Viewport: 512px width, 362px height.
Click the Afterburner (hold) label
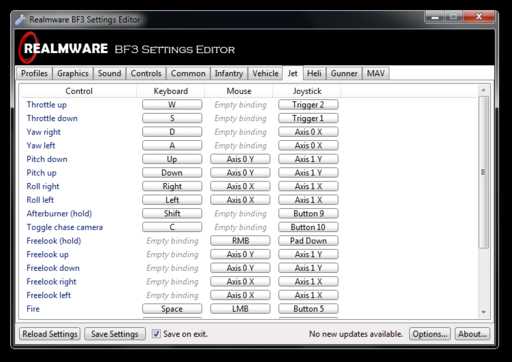tap(59, 213)
